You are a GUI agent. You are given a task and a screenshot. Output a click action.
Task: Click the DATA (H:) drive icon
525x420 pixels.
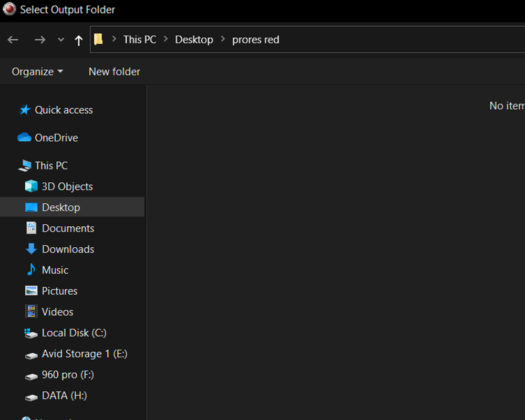(32, 397)
